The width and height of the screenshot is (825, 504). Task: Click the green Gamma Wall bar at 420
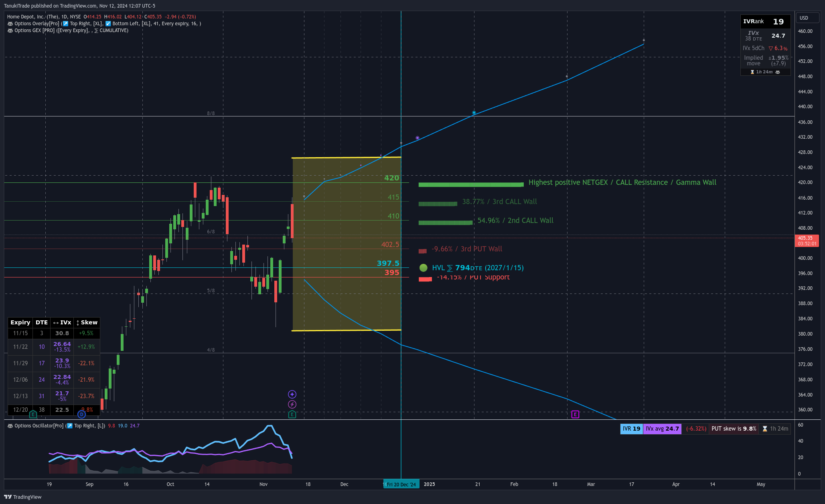tap(470, 184)
